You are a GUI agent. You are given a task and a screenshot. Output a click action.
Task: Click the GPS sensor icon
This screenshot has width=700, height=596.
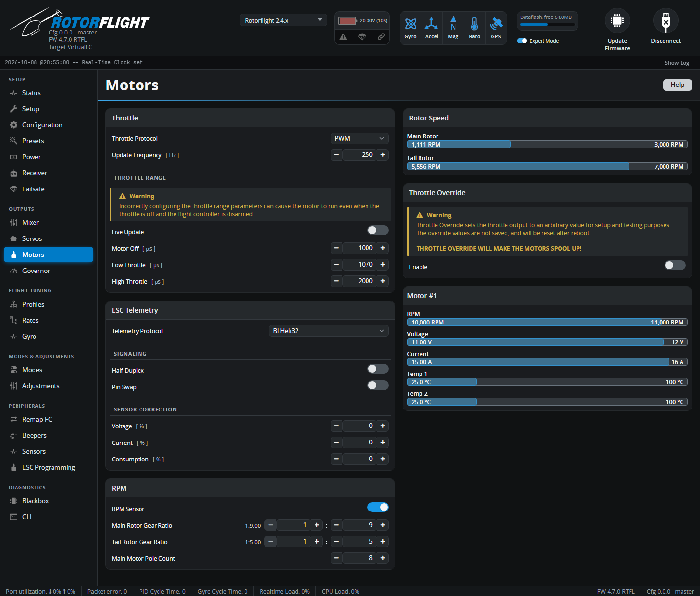(x=496, y=24)
